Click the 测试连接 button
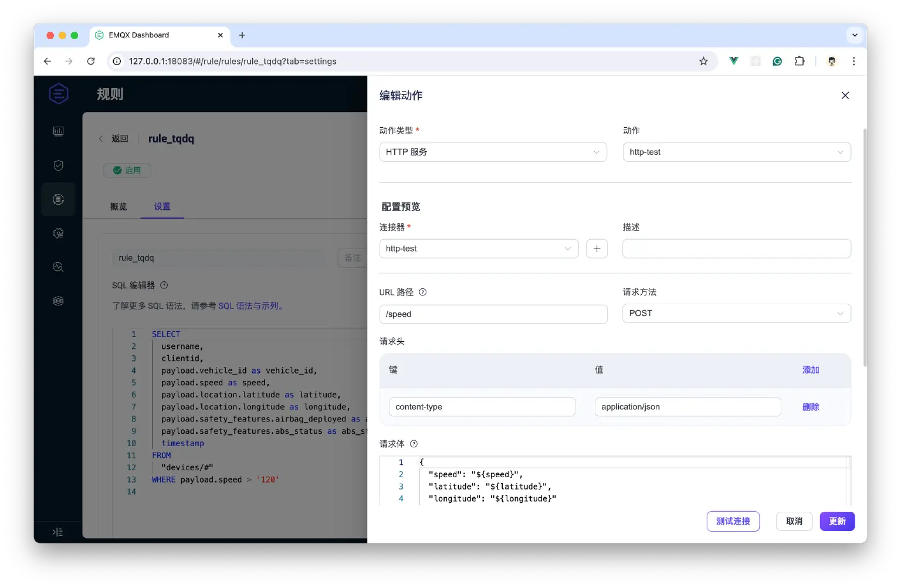The width and height of the screenshot is (901, 588). pos(733,521)
